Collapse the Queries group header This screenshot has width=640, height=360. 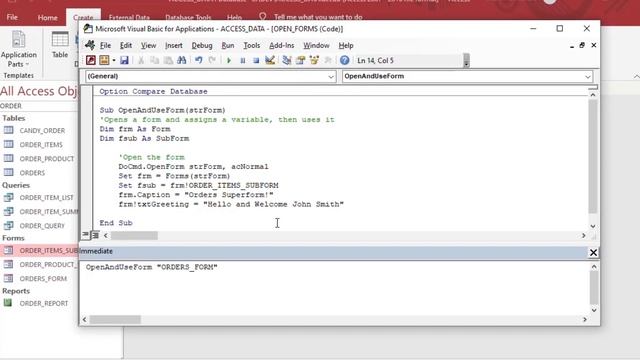coord(16,185)
